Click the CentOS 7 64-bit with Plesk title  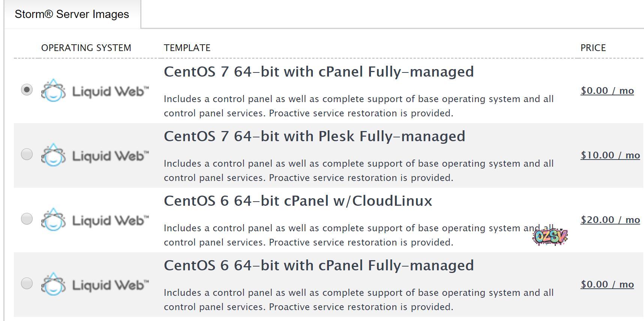pyautogui.click(x=314, y=136)
